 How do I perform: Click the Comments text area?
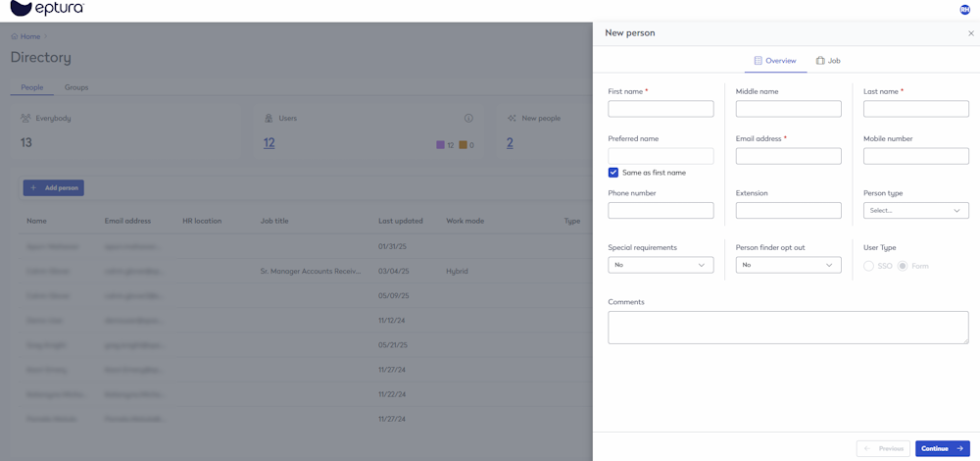coord(788,328)
